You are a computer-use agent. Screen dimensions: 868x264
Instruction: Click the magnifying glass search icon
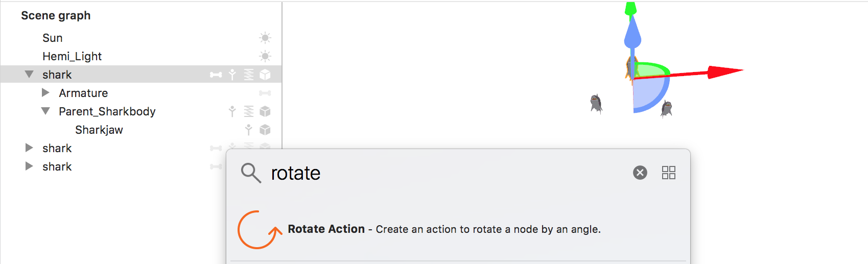(251, 173)
